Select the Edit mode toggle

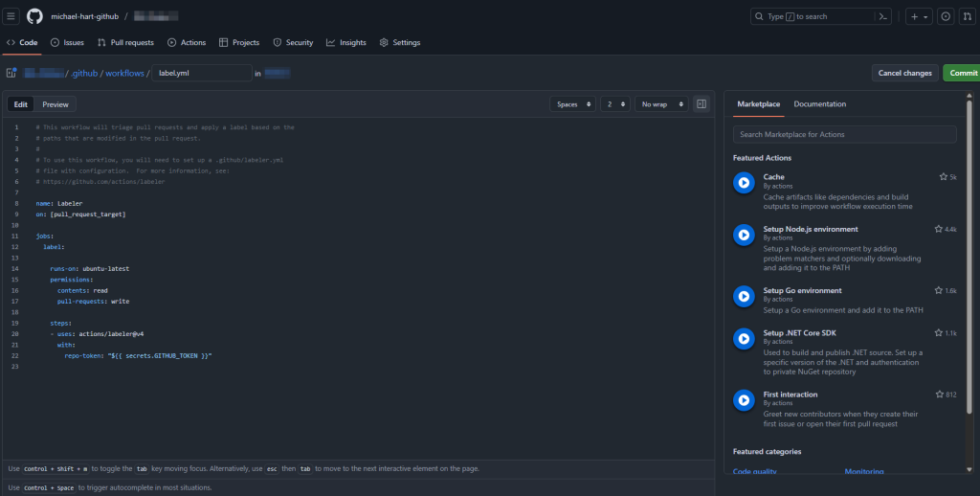pos(21,104)
